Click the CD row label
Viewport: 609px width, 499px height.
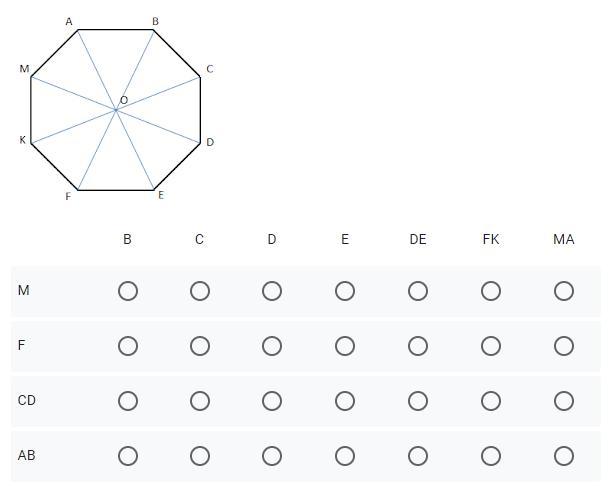(27, 401)
